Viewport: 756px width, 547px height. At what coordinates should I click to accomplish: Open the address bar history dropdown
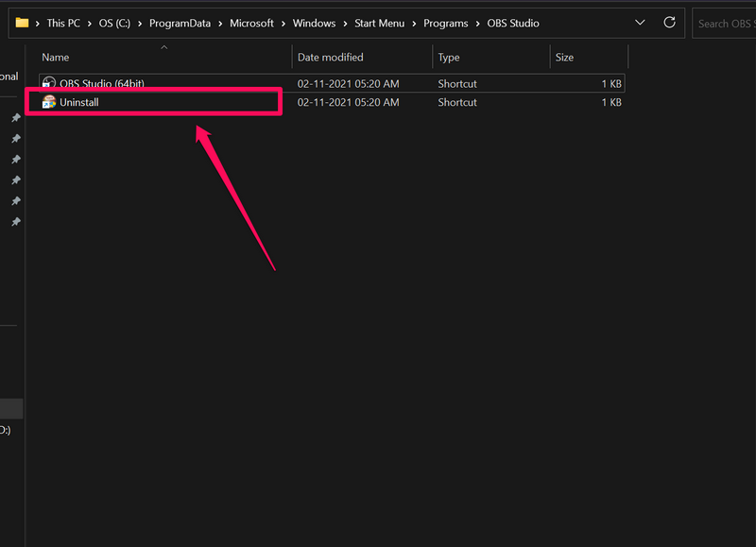(x=641, y=23)
